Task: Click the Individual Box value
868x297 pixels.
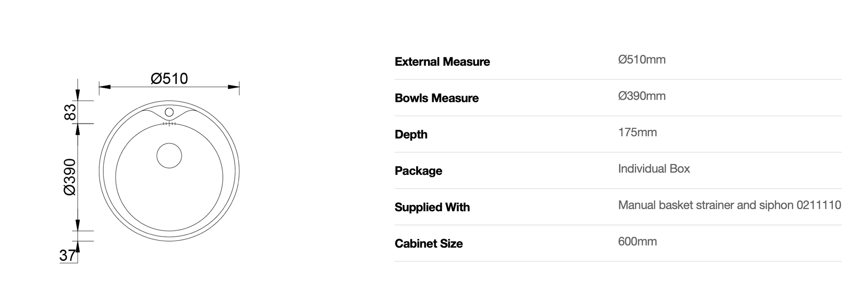Action: 654,169
